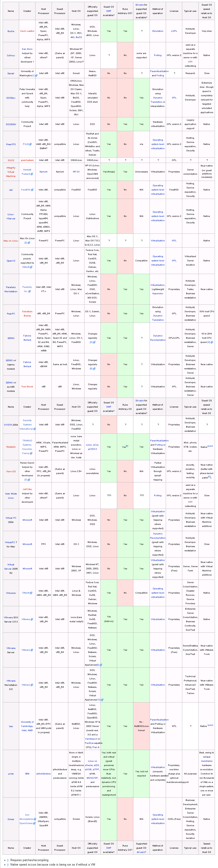Open the IBM creator link

tap(27, 774)
